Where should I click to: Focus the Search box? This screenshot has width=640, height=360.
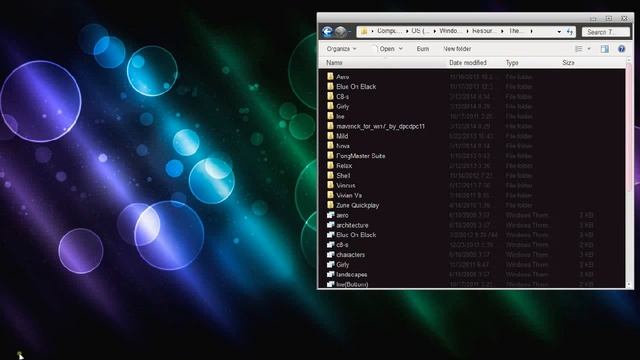pos(606,31)
